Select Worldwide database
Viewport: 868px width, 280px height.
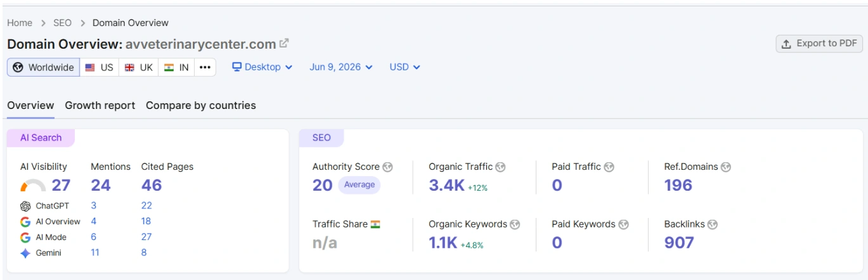coord(43,67)
